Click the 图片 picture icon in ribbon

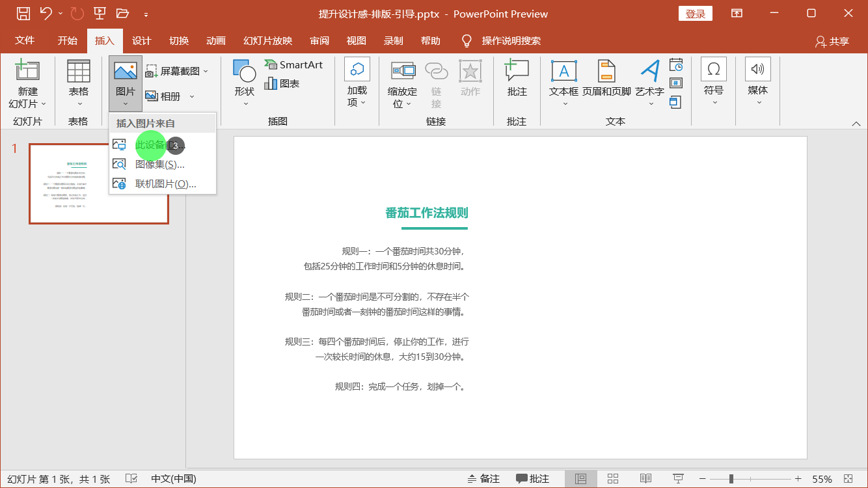pos(126,70)
